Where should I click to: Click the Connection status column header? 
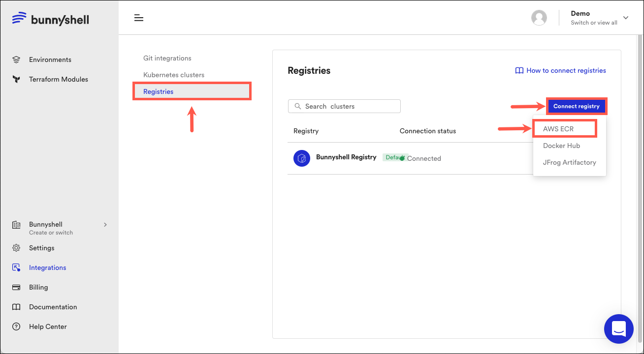point(428,131)
